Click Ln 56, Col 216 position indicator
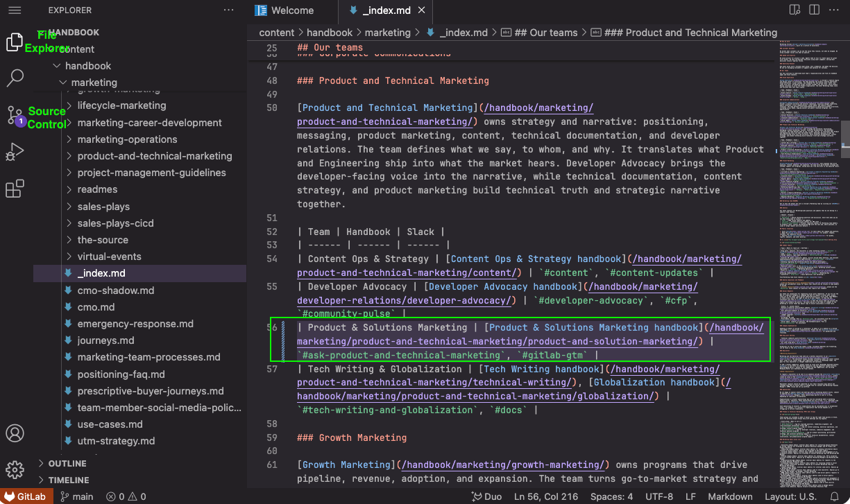The image size is (850, 504). click(x=547, y=496)
